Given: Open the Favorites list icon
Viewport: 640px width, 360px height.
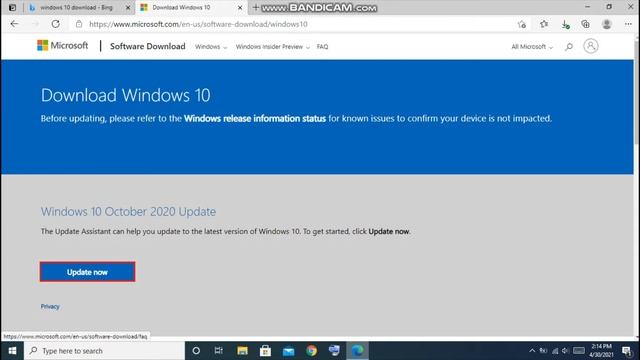Looking at the screenshot, I should tap(544, 24).
